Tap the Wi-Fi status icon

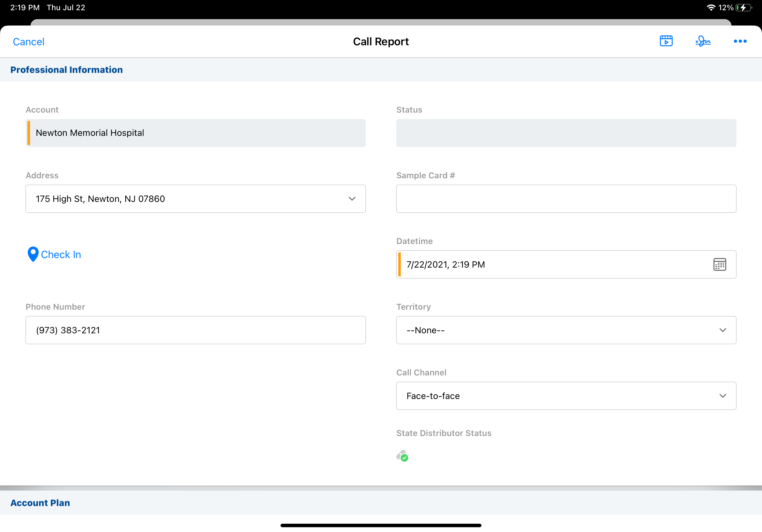[x=711, y=8]
